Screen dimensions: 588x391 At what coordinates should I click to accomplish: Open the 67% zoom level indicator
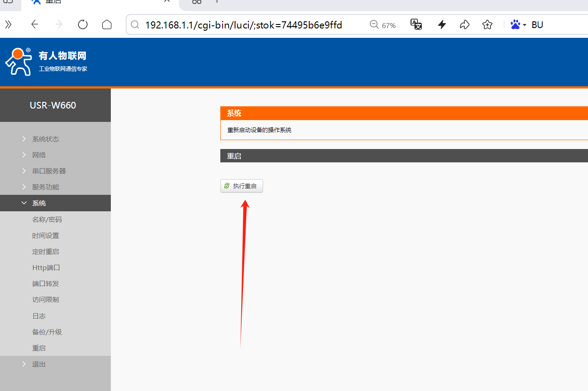click(x=383, y=25)
